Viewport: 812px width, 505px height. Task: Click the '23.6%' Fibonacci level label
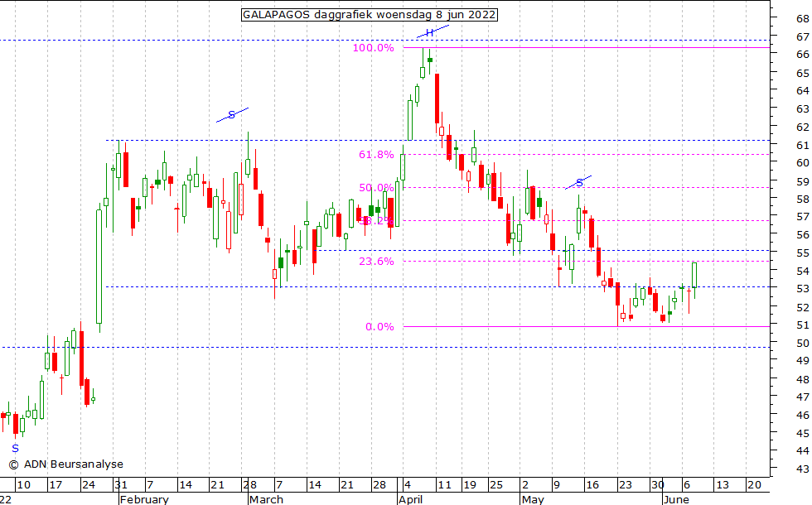(376, 262)
